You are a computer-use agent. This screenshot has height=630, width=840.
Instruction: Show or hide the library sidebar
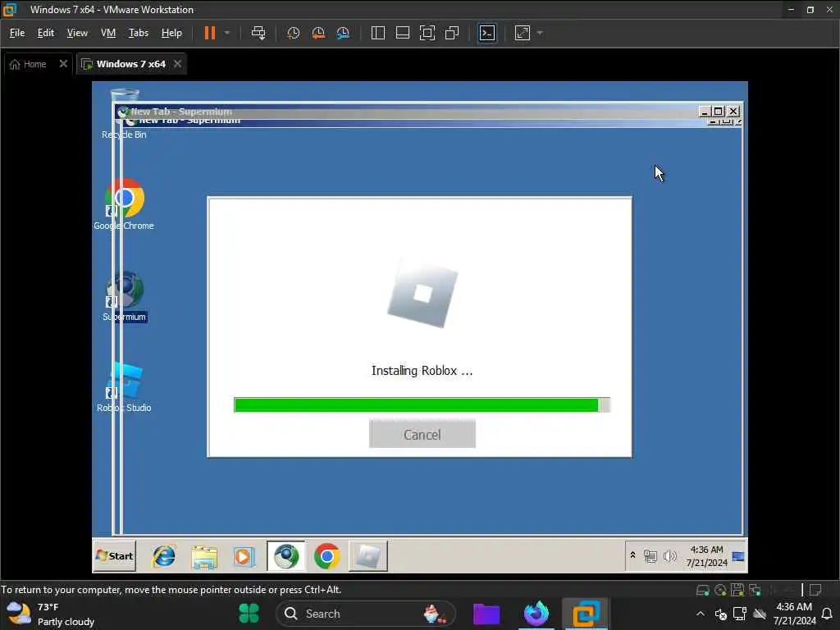coord(377,33)
